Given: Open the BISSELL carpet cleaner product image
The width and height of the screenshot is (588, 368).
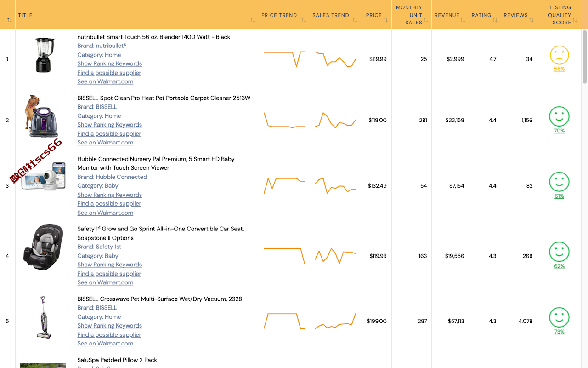Looking at the screenshot, I should [42, 116].
